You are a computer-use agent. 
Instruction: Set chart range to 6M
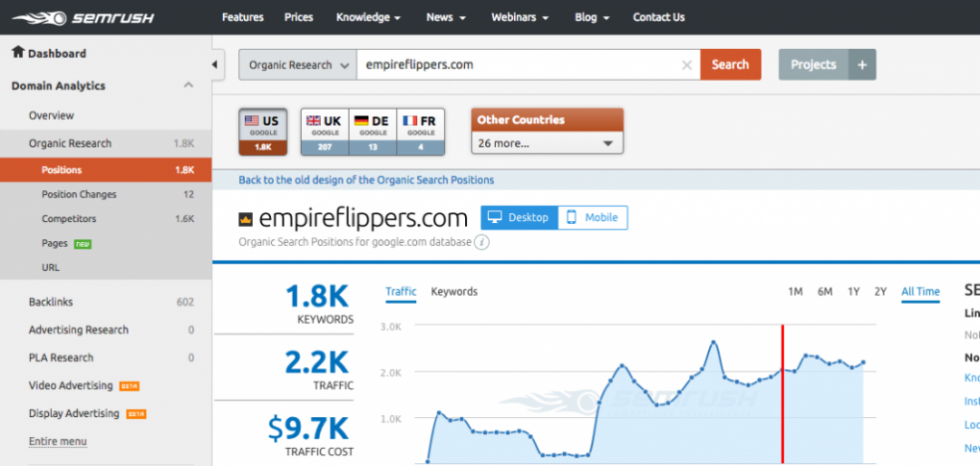click(825, 292)
